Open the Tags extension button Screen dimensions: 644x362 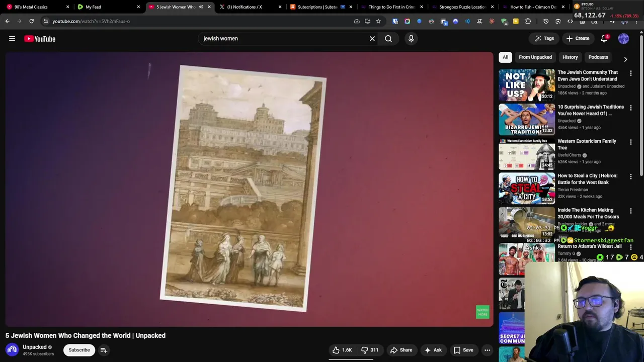click(x=544, y=39)
